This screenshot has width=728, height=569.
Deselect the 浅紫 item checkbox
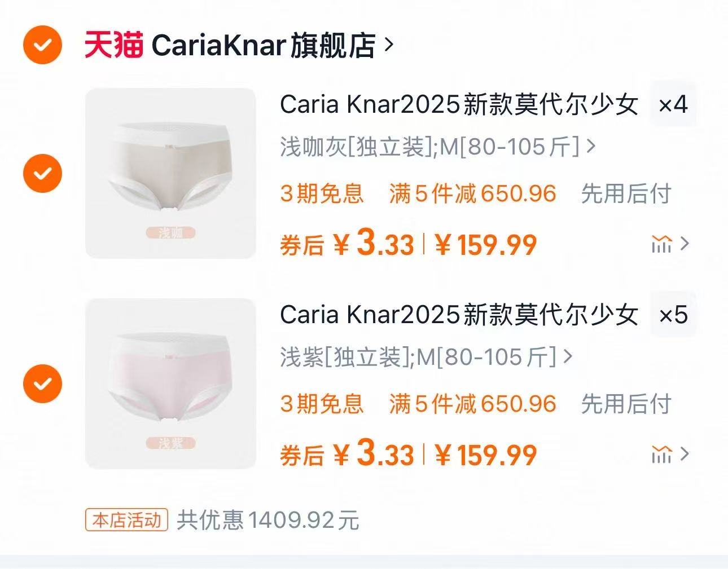[x=42, y=383]
